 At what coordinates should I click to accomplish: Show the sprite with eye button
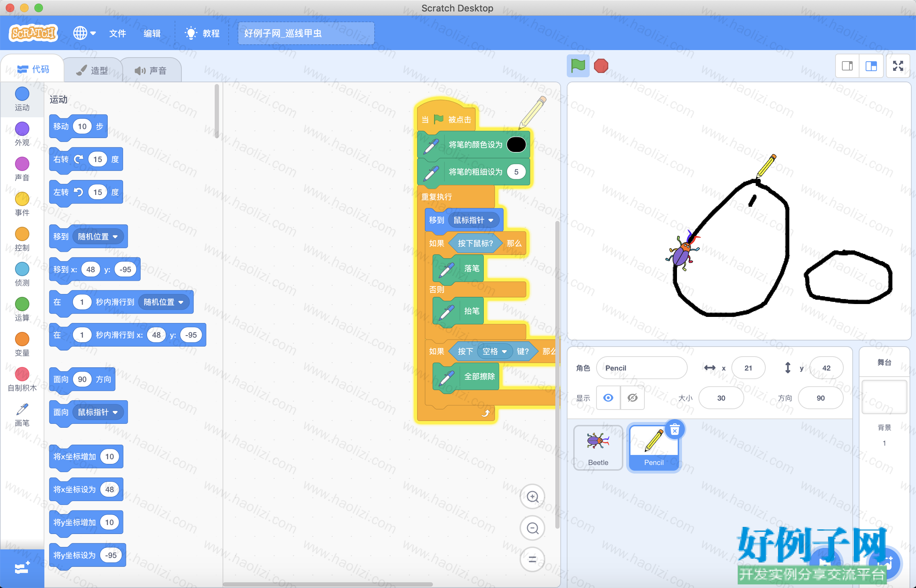608,398
